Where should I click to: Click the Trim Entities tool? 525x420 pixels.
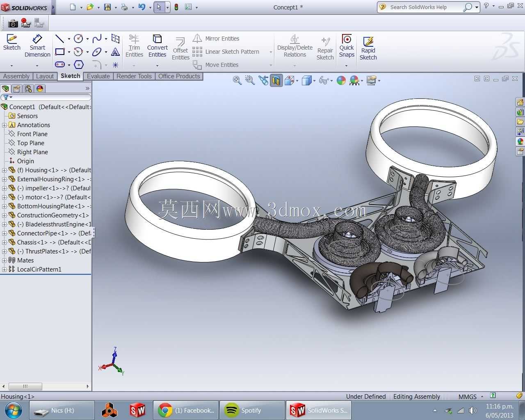tap(134, 46)
